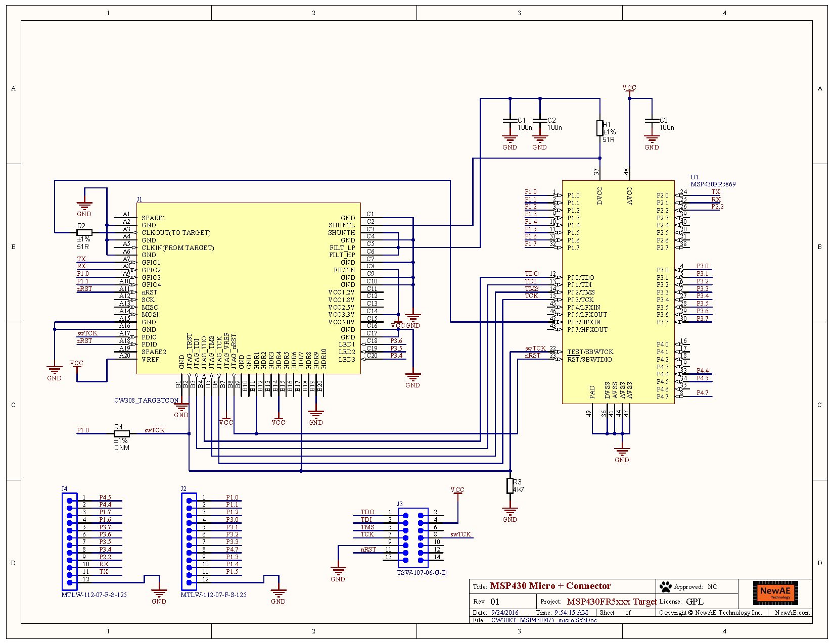The height and width of the screenshot is (644, 834).
Task: Select the J3 TSW-107-06-G-D header symbol
Action: pos(413,537)
